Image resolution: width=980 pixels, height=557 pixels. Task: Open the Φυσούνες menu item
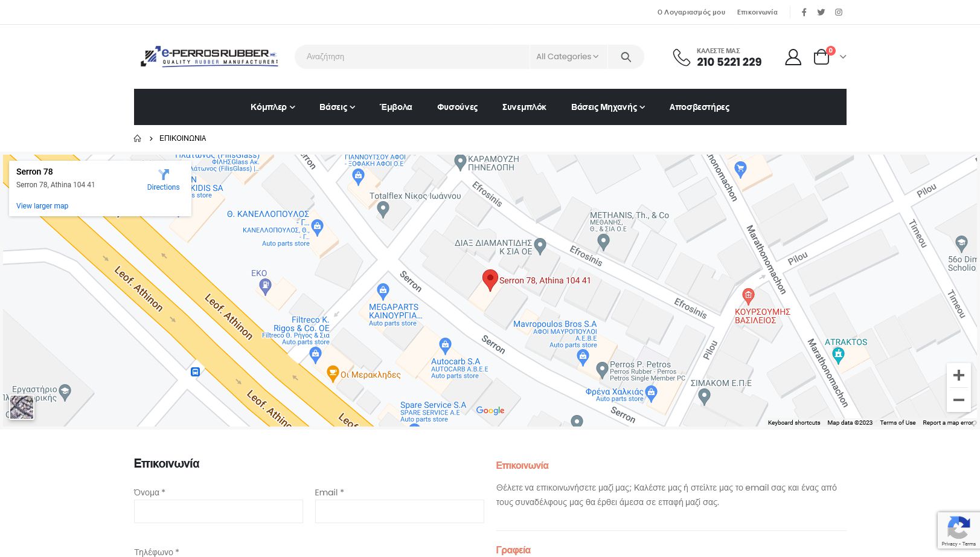(x=457, y=107)
